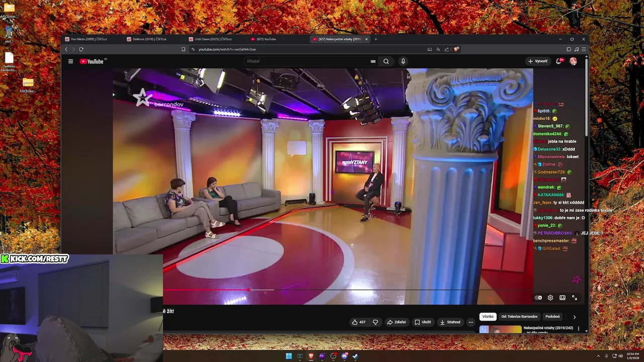The width and height of the screenshot is (644, 362).
Task: Click chat username lukky1306
Action: 543,218
